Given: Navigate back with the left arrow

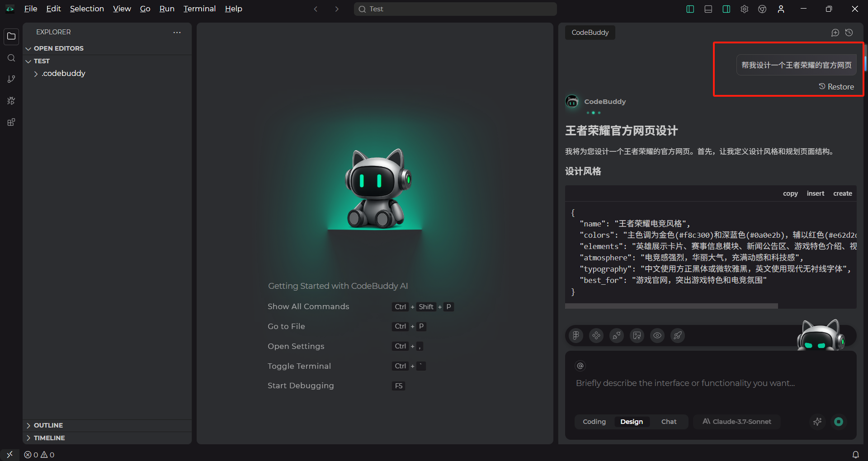Looking at the screenshot, I should click(316, 9).
